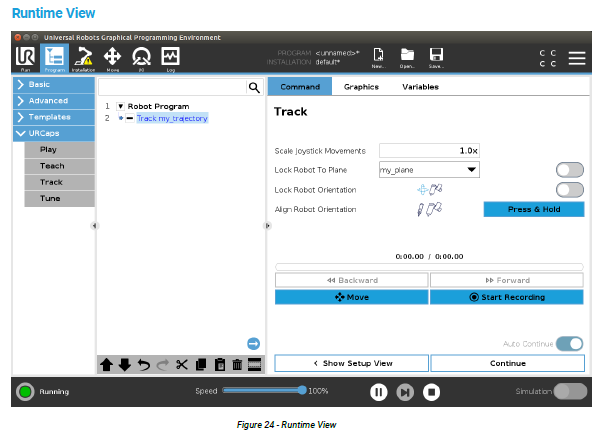Screen dimensions: 597x431
Task: Click Show Setup View button
Action: click(351, 363)
